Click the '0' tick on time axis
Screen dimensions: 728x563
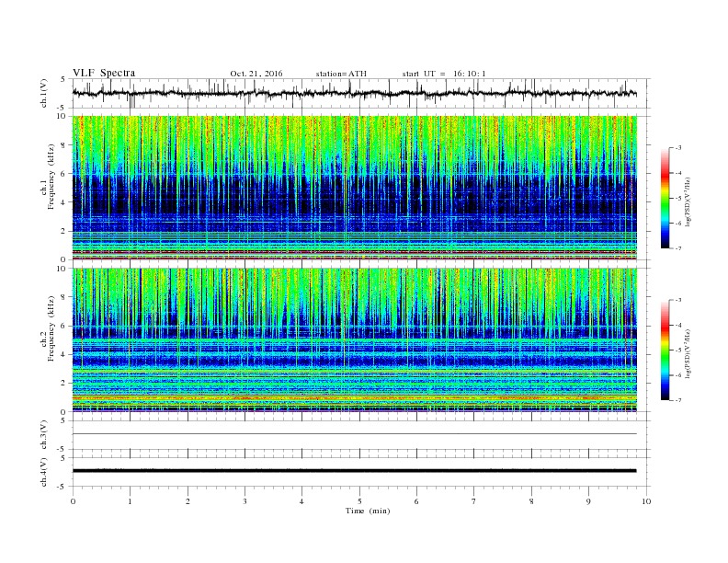[x=73, y=501]
